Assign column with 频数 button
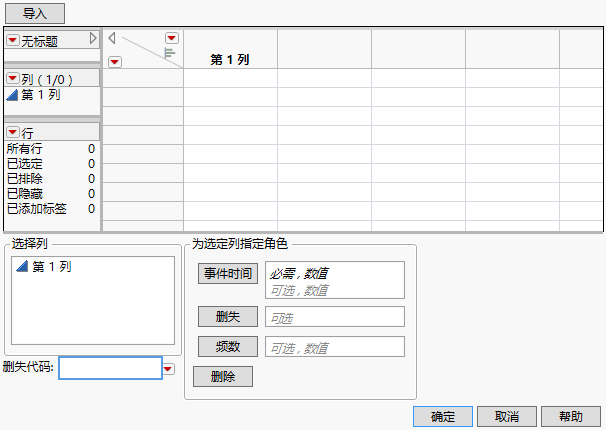The image size is (606, 430). click(228, 347)
